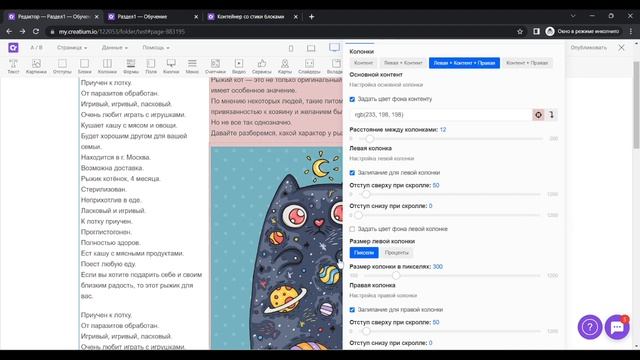
Task: Choose Проценты for left column size
Action: point(396,253)
